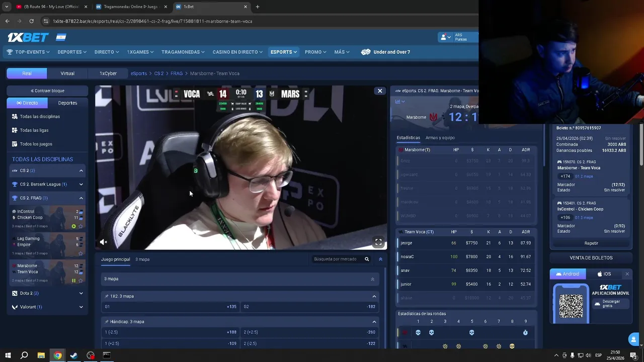The height and width of the screenshot is (362, 644).
Task: Expand the live stream to fullscreen
Action: click(378, 242)
